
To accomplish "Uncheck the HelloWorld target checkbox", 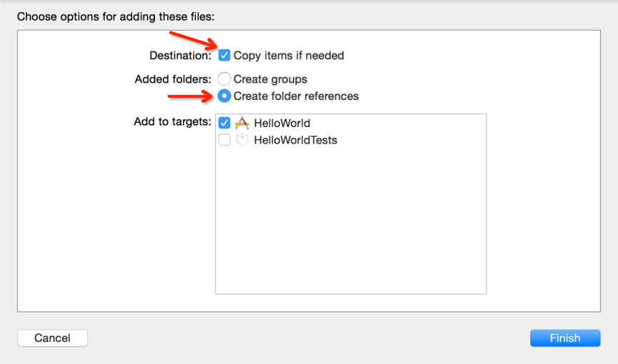I will pyautogui.click(x=224, y=123).
